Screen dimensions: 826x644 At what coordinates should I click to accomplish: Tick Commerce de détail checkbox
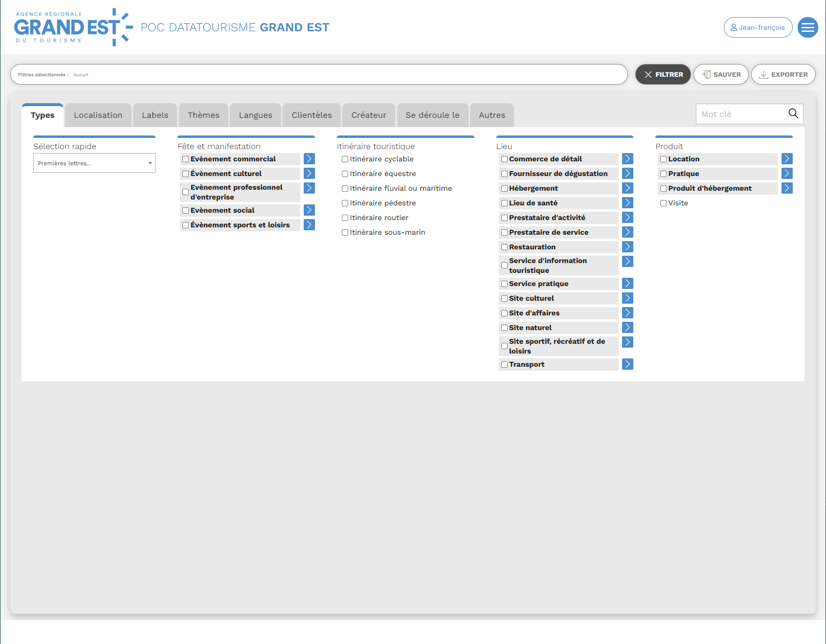(504, 159)
